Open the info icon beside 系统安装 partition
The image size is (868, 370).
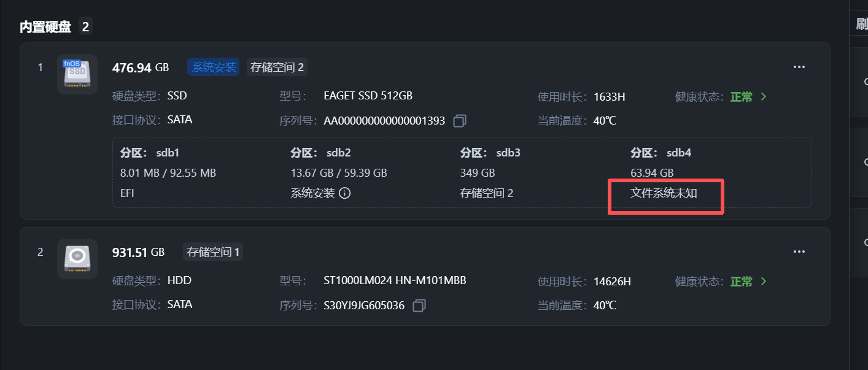click(x=345, y=193)
